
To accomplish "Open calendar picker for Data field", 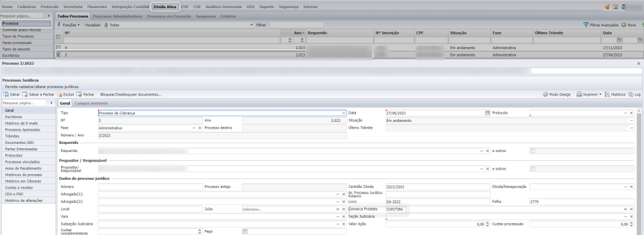I will click(487, 112).
